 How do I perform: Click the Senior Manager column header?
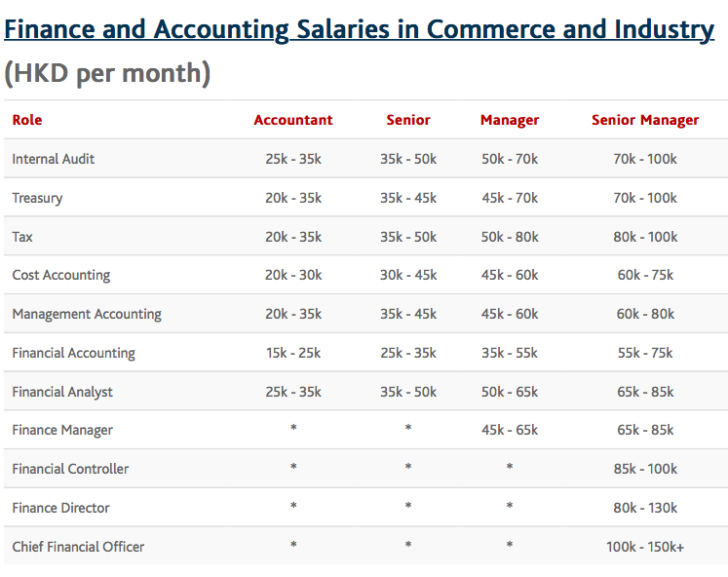[645, 120]
